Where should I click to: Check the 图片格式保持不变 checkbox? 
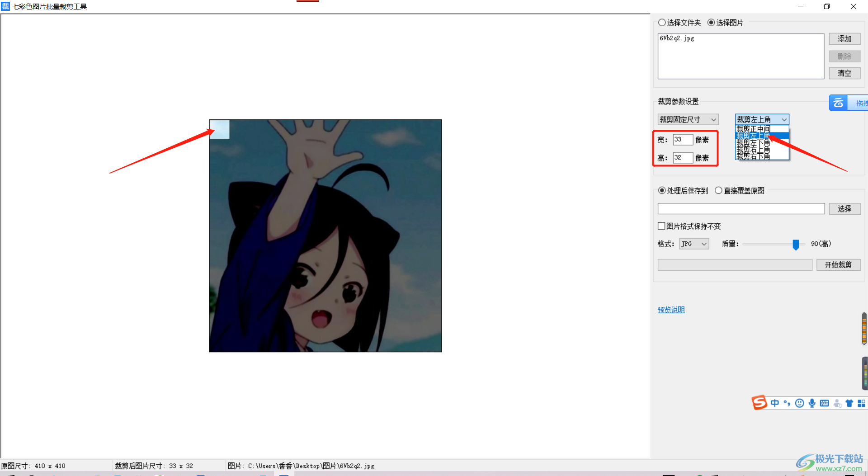(x=661, y=226)
